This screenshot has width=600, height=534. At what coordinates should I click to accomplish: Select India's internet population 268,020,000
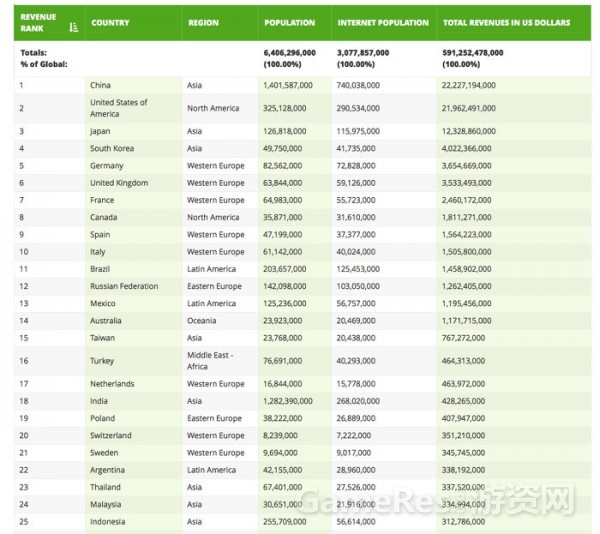pyautogui.click(x=358, y=401)
